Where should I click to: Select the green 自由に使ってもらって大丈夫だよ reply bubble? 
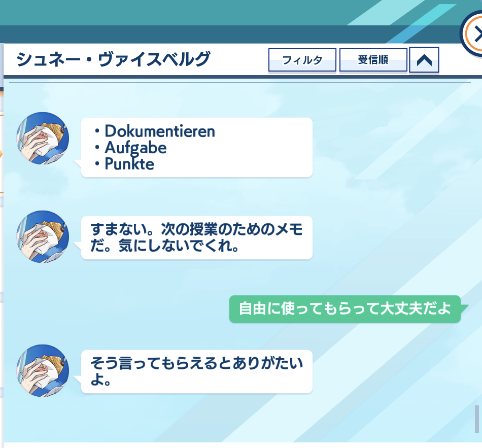[345, 309]
